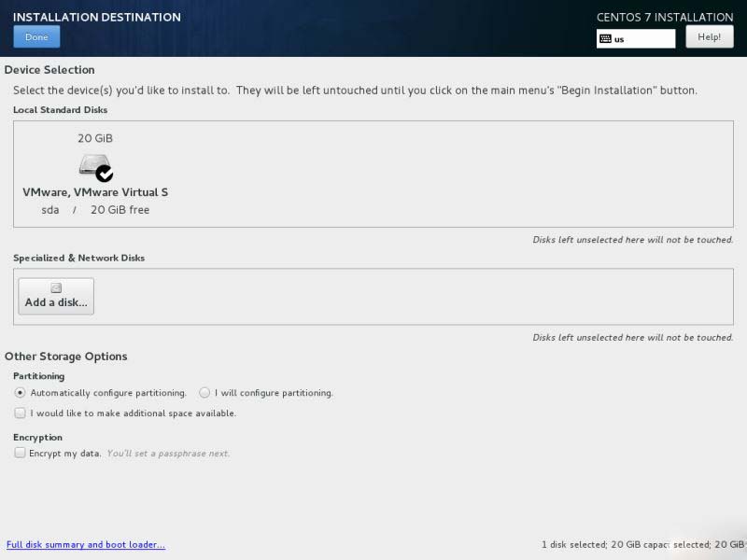The width and height of the screenshot is (747, 560).
Task: Click the 'VMware, VMware Virtual S' disk name
Action: [x=95, y=192]
